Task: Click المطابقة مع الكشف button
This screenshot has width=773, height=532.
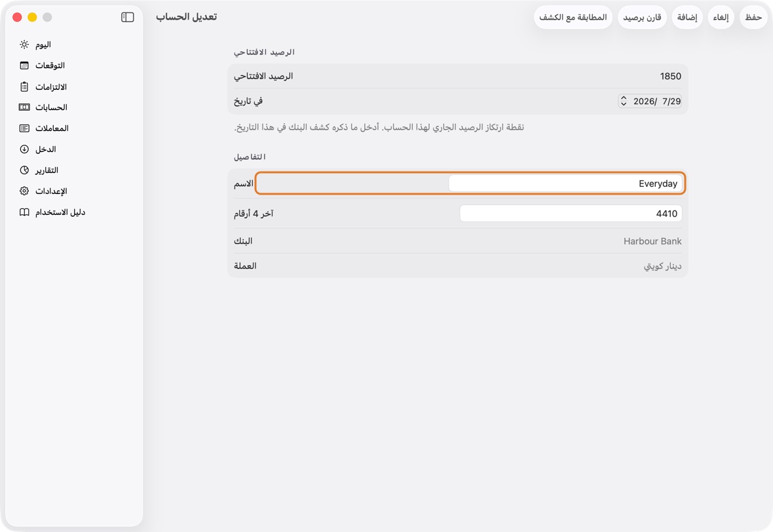Action: (x=573, y=17)
